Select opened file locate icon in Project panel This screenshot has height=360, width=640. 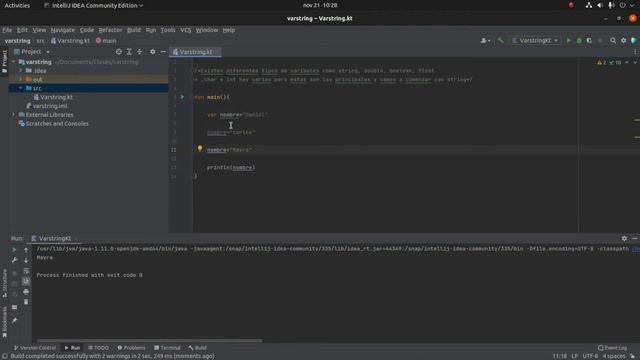[x=118, y=52]
